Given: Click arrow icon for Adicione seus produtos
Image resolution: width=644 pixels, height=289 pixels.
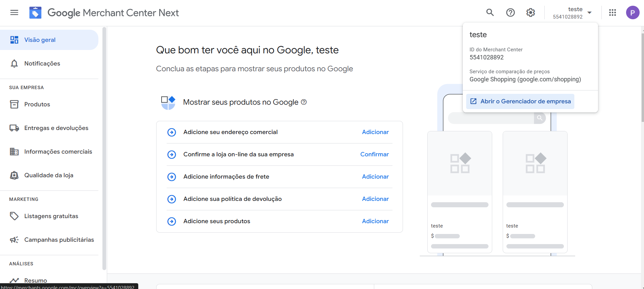Looking at the screenshot, I should [x=172, y=221].
